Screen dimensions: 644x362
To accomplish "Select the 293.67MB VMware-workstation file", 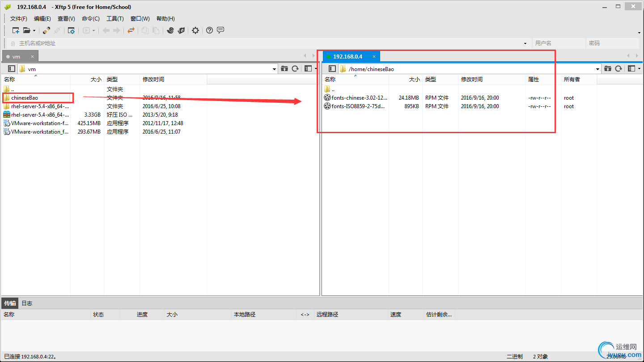I will (x=36, y=132).
